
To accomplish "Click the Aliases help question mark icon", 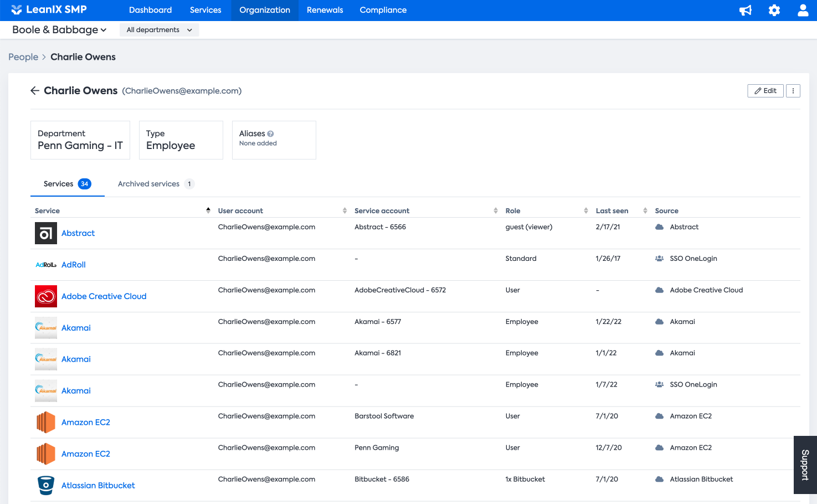I will [x=270, y=134].
